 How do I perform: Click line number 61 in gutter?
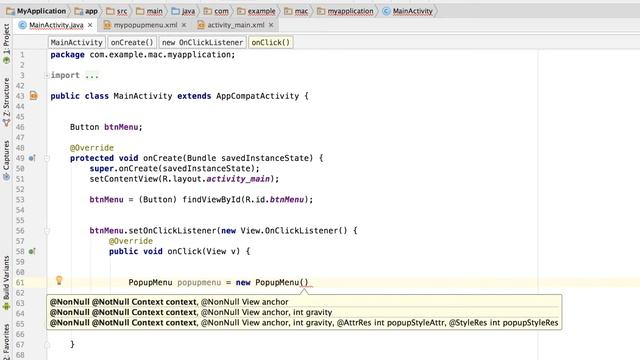coord(20,282)
